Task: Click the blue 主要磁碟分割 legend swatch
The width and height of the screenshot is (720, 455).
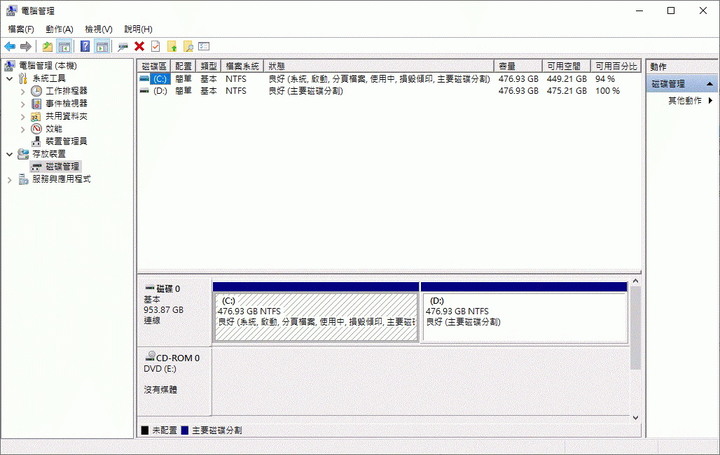Action: pyautogui.click(x=185, y=430)
